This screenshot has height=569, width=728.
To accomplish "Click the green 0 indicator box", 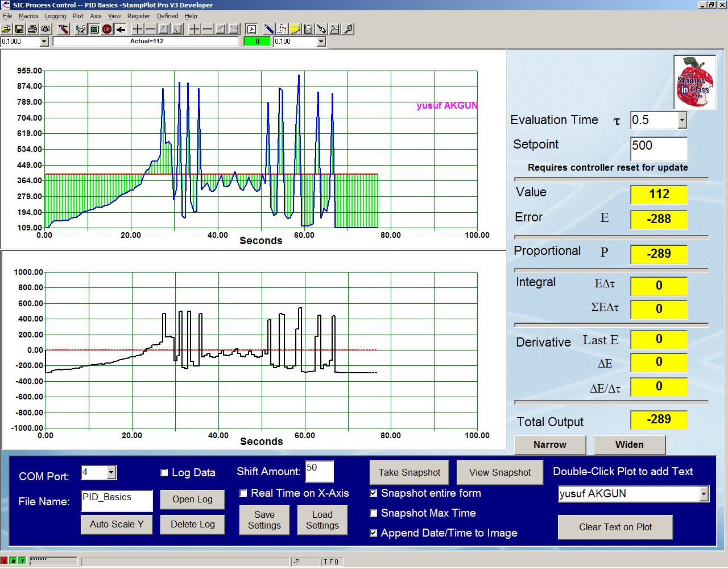I will point(257,42).
